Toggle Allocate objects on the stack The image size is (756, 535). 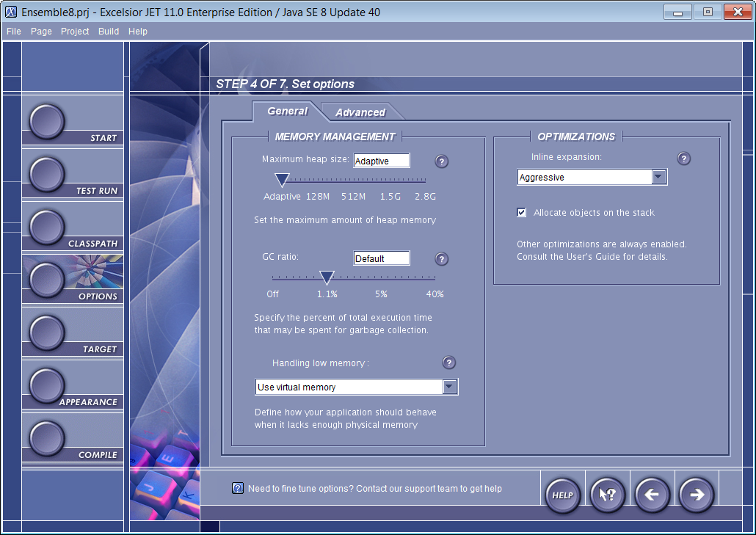click(522, 213)
